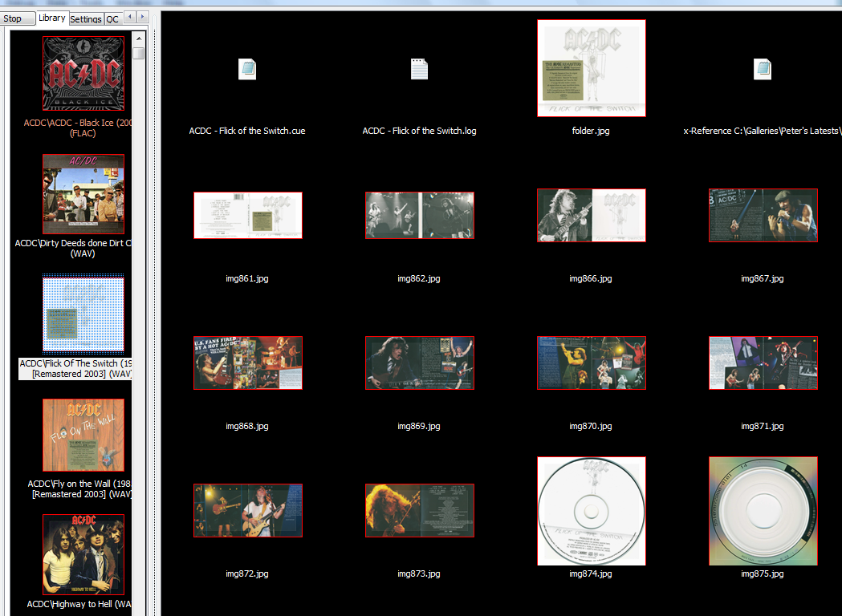Click the 'img862.jpg' file name
Image resolution: width=842 pixels, height=616 pixels.
point(419,278)
